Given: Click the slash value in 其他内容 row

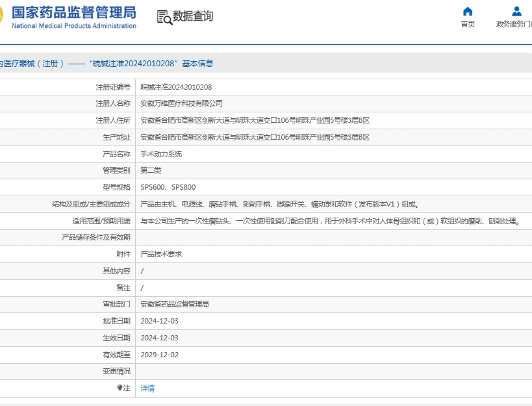Looking at the screenshot, I should (x=142, y=271).
